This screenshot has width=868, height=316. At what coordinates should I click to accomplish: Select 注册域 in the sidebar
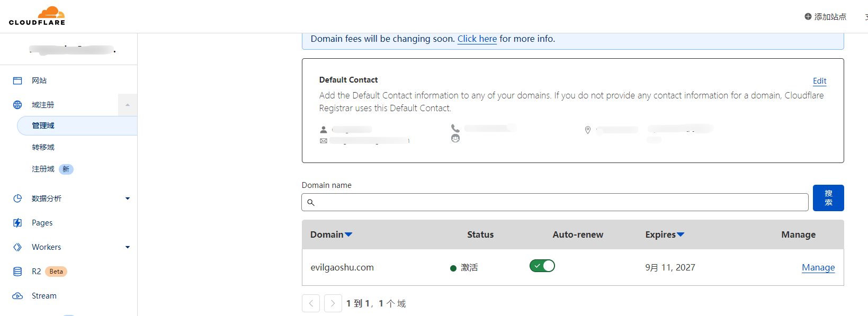pyautogui.click(x=43, y=169)
